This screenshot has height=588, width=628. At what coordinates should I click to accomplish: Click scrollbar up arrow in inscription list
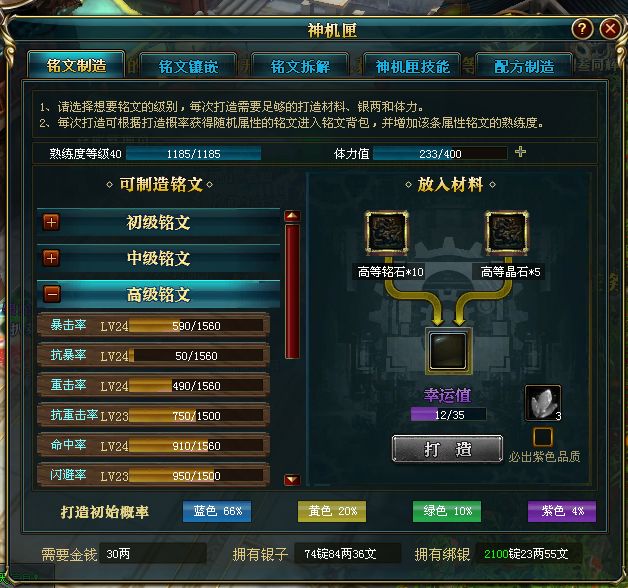[x=292, y=216]
